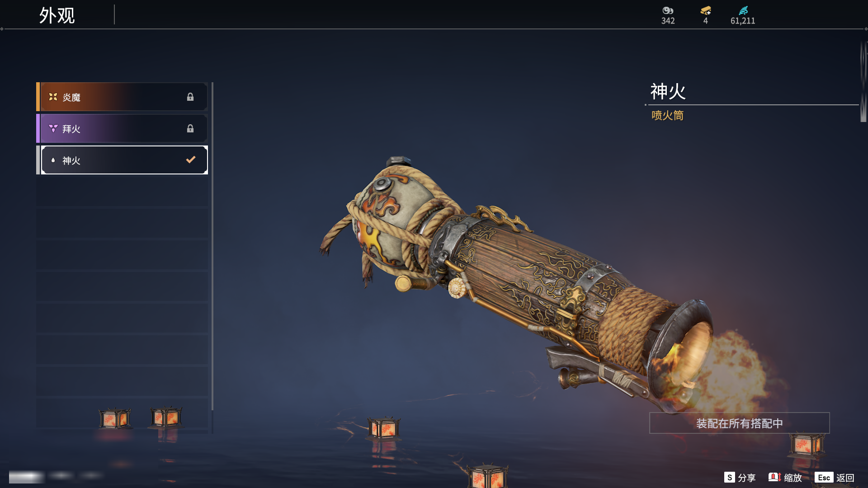This screenshot has width=868, height=488.
Task: Click the 拜火 purple skin emblem icon
Action: [x=53, y=128]
